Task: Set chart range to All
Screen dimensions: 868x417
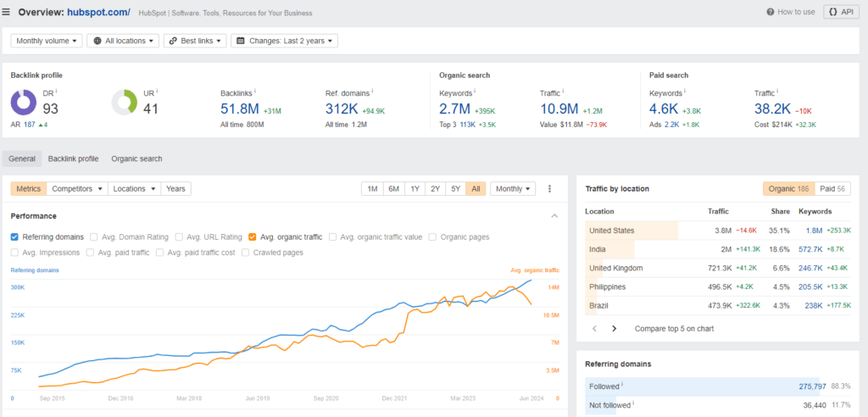Action: click(476, 189)
